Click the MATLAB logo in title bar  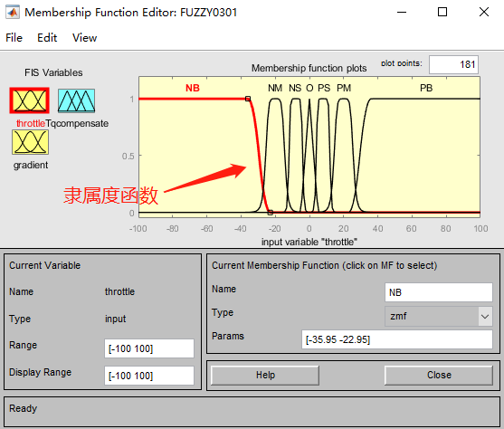(12, 13)
